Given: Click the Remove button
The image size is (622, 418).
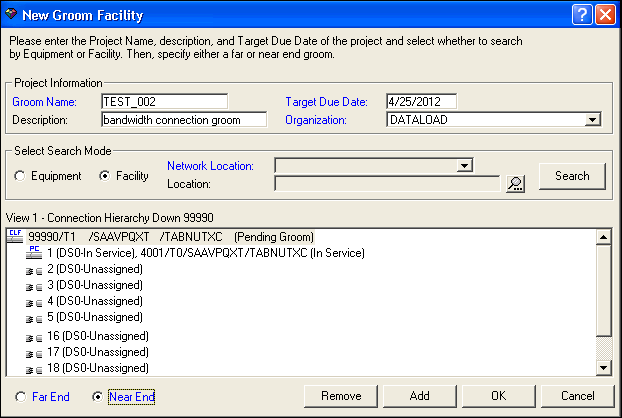Looking at the screenshot, I should pyautogui.click(x=341, y=396).
